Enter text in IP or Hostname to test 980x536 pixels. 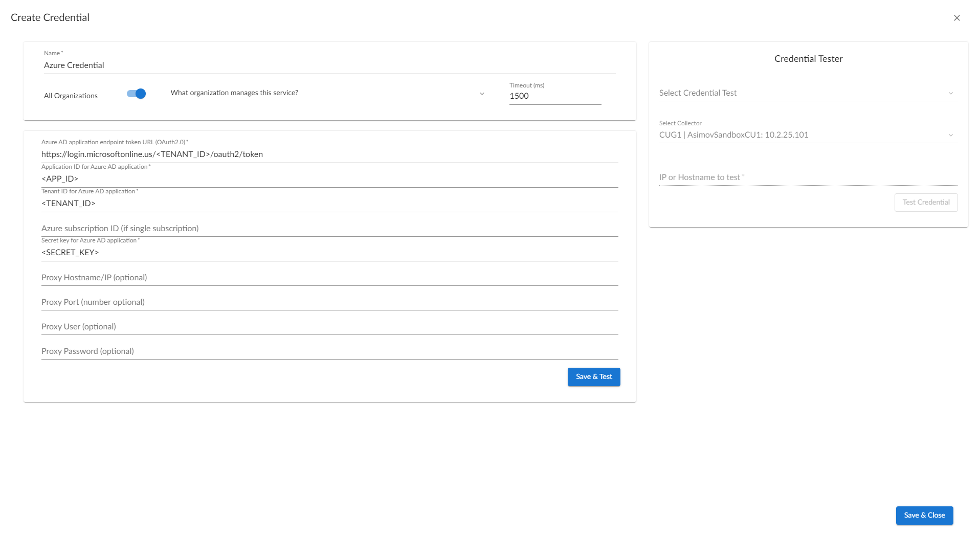(808, 177)
